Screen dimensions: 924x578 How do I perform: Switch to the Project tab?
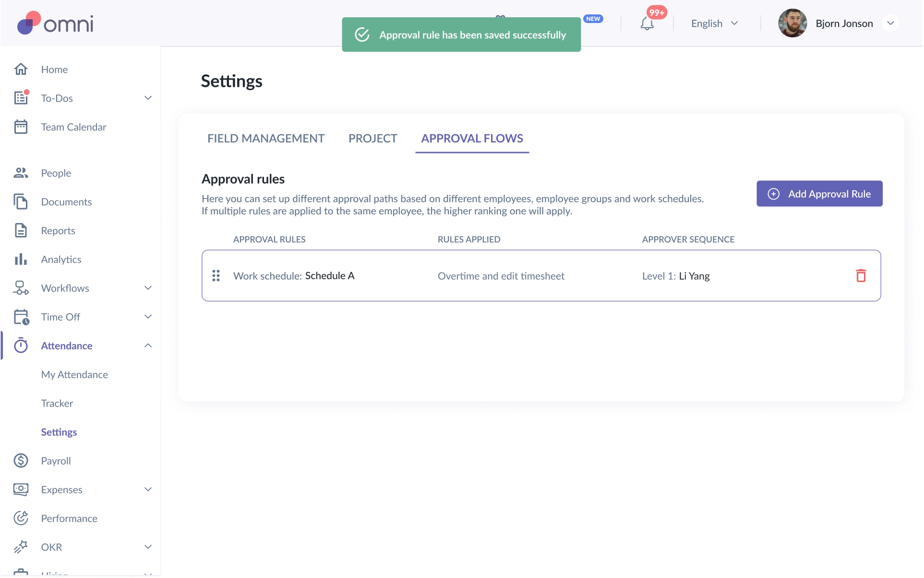(372, 138)
